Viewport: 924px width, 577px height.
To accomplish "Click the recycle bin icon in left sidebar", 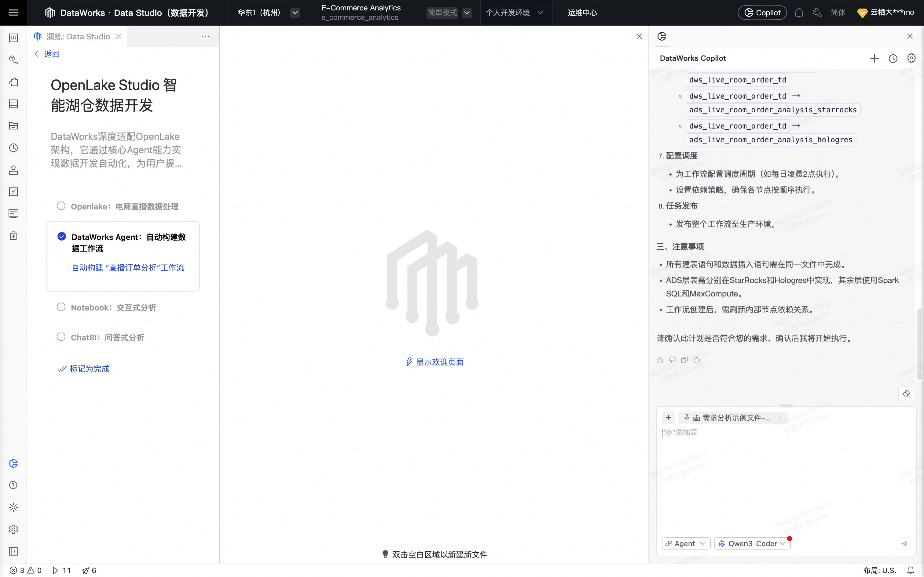I will pos(13,235).
